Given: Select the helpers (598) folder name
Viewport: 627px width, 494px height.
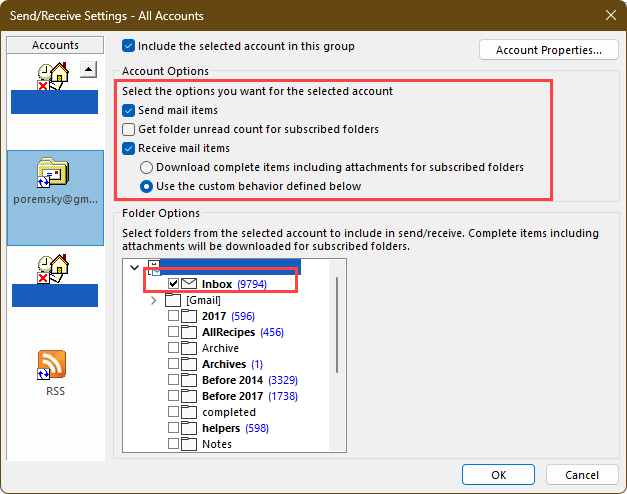Looking at the screenshot, I should point(236,428).
